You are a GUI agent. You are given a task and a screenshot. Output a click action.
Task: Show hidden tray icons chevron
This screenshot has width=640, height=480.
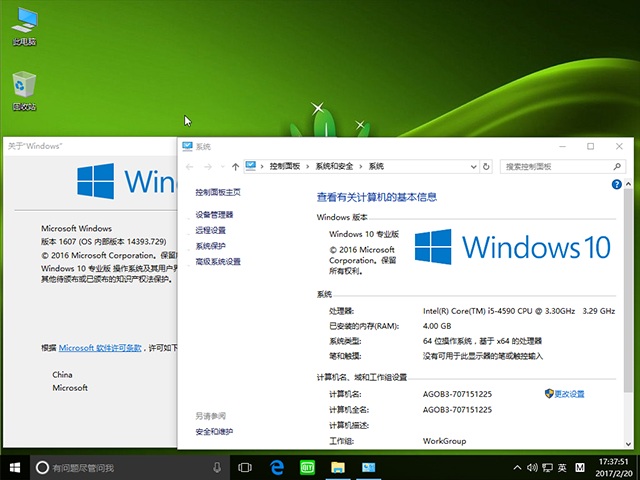517,468
